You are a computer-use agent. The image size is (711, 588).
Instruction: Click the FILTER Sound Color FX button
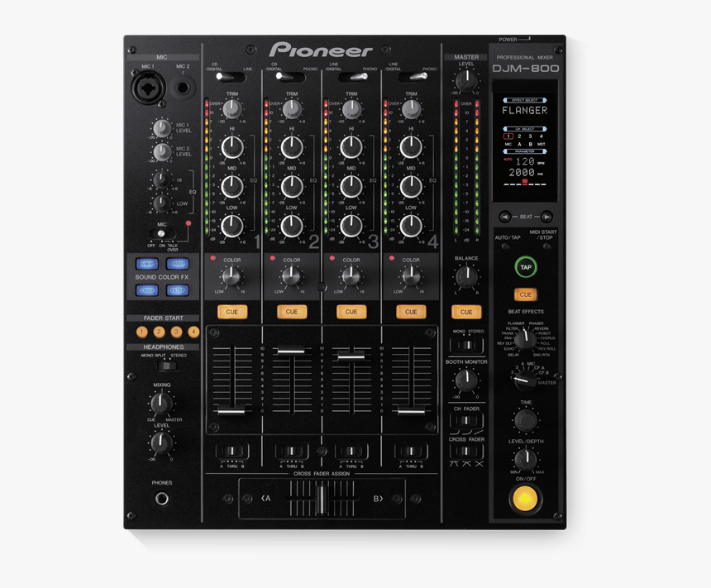177,290
